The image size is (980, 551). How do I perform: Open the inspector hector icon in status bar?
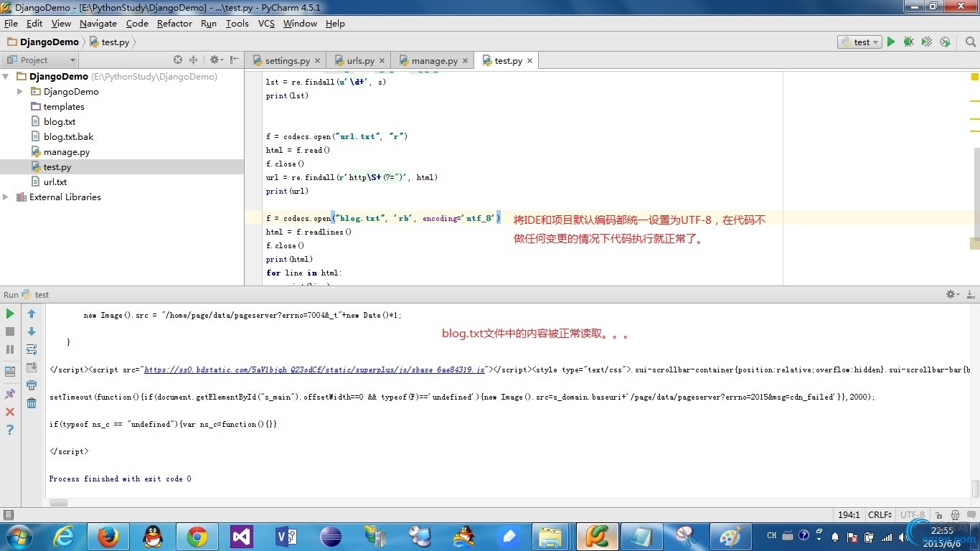click(x=956, y=515)
